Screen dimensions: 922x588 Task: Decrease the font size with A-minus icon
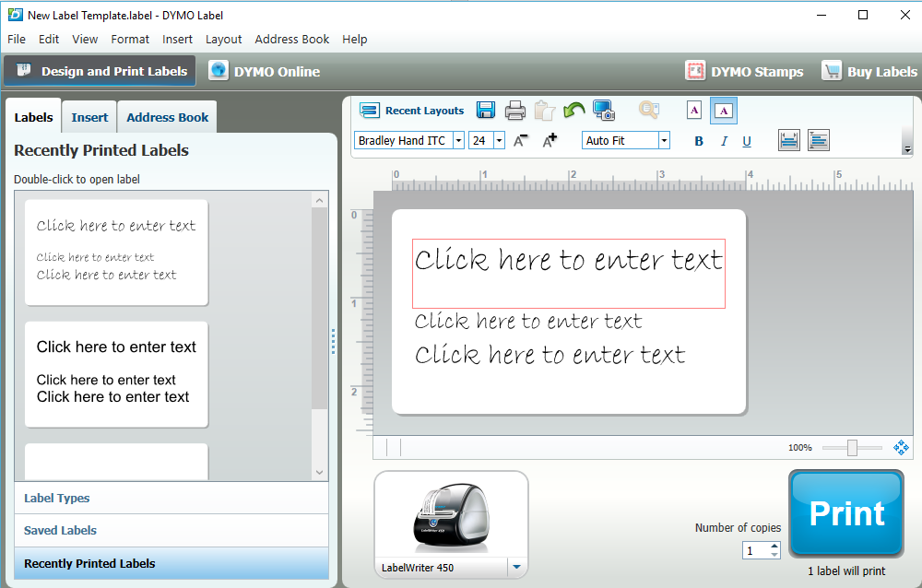click(x=520, y=140)
